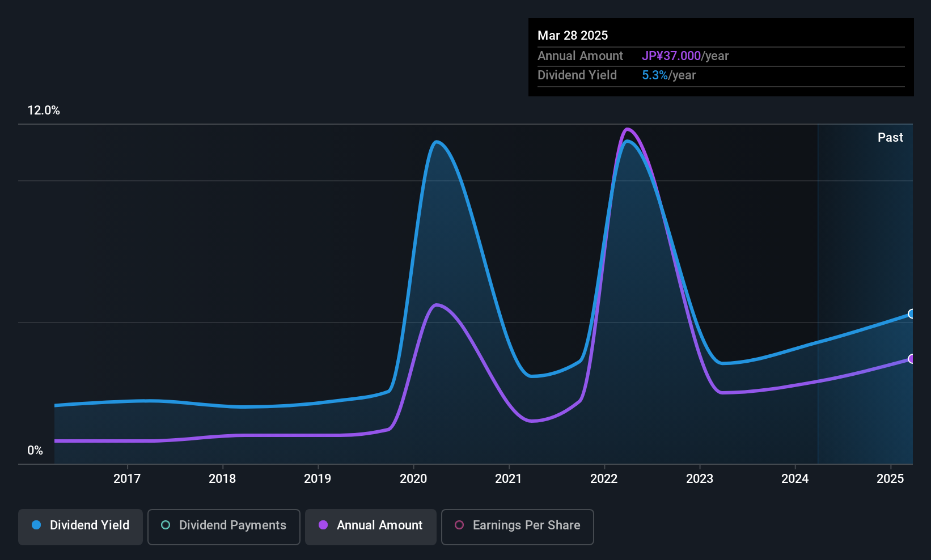Toggle the Dividend Yield series visibility
931x560 pixels.
pos(80,525)
